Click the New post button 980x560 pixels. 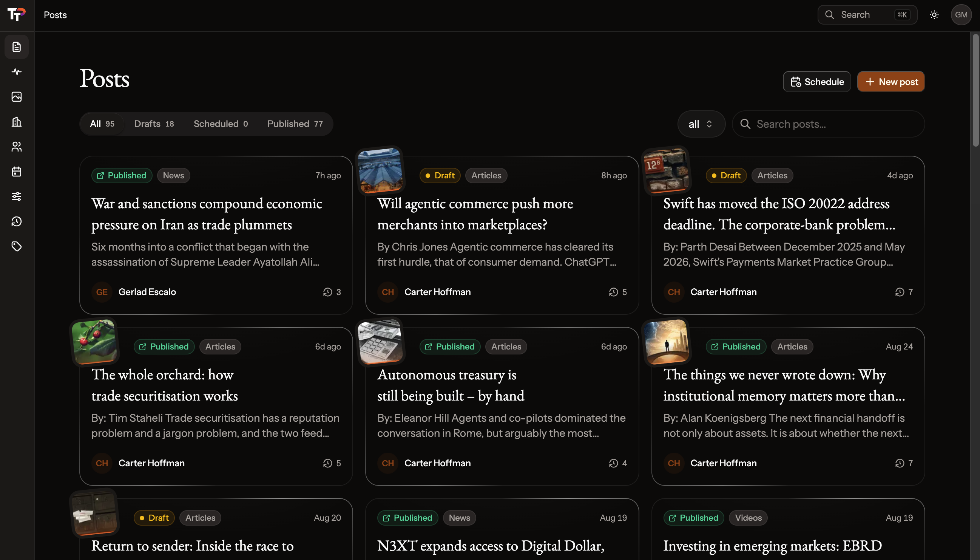(891, 82)
